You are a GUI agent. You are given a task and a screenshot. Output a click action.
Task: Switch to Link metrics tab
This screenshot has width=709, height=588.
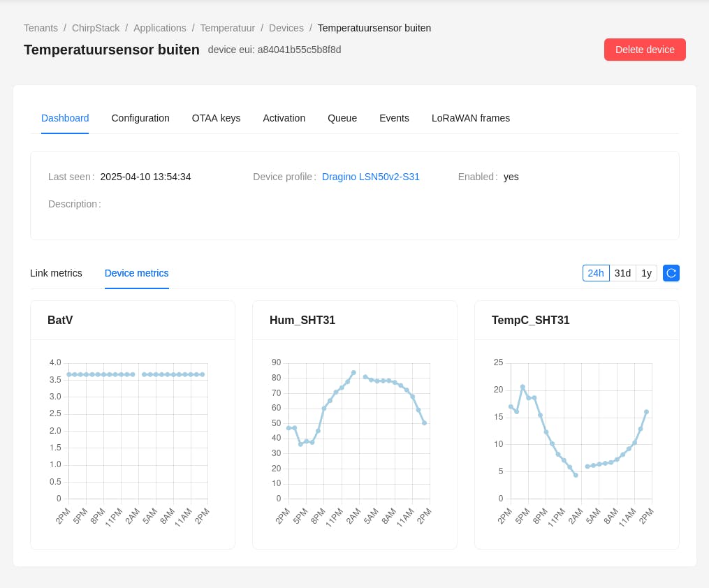(56, 273)
